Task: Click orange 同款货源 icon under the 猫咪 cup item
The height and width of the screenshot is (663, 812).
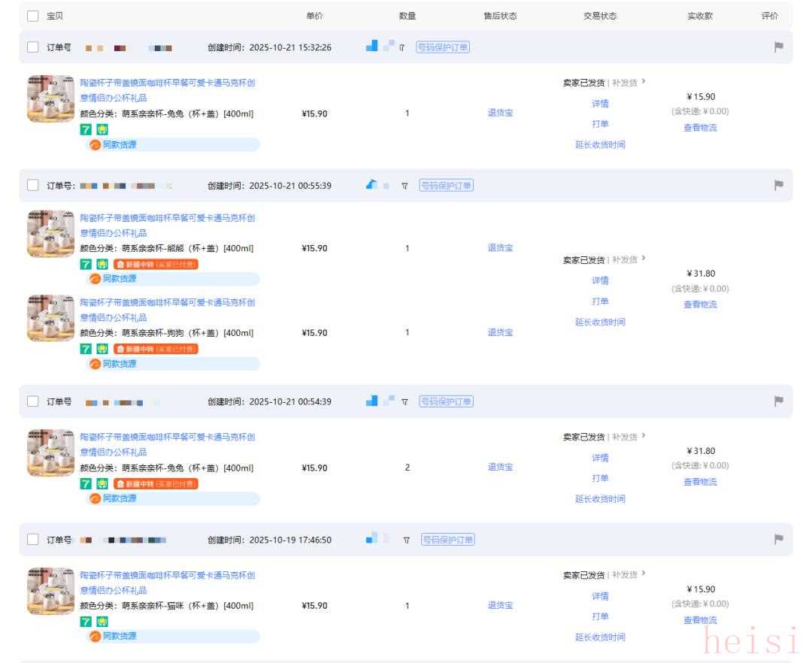Action: pyautogui.click(x=95, y=637)
